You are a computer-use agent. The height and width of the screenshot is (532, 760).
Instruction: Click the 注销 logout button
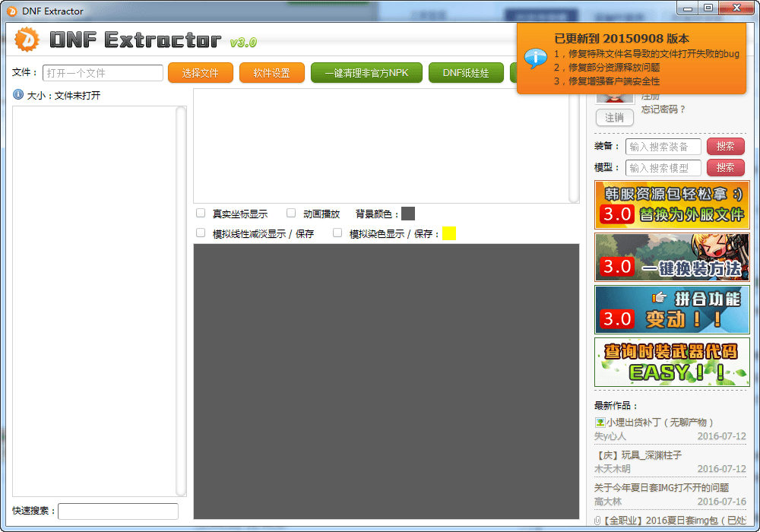615,118
